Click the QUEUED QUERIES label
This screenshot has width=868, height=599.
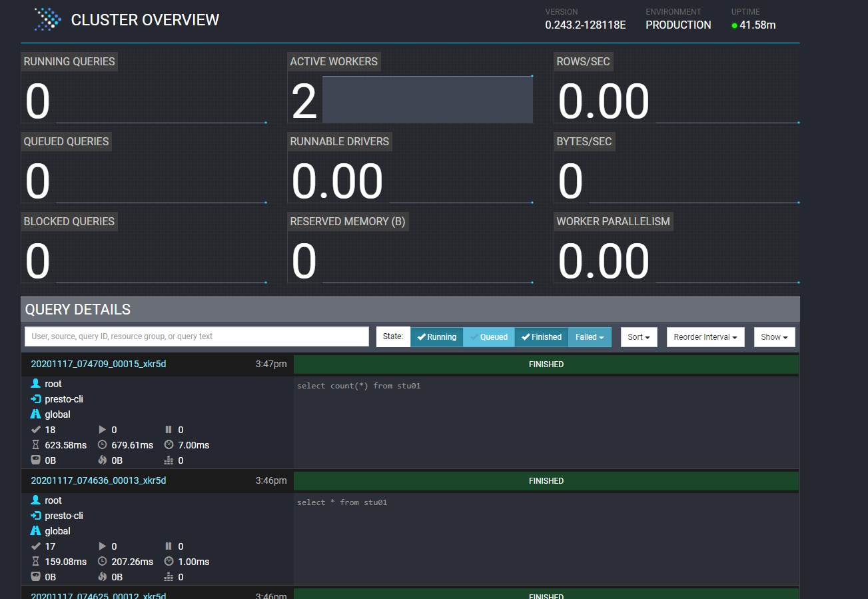coord(66,141)
